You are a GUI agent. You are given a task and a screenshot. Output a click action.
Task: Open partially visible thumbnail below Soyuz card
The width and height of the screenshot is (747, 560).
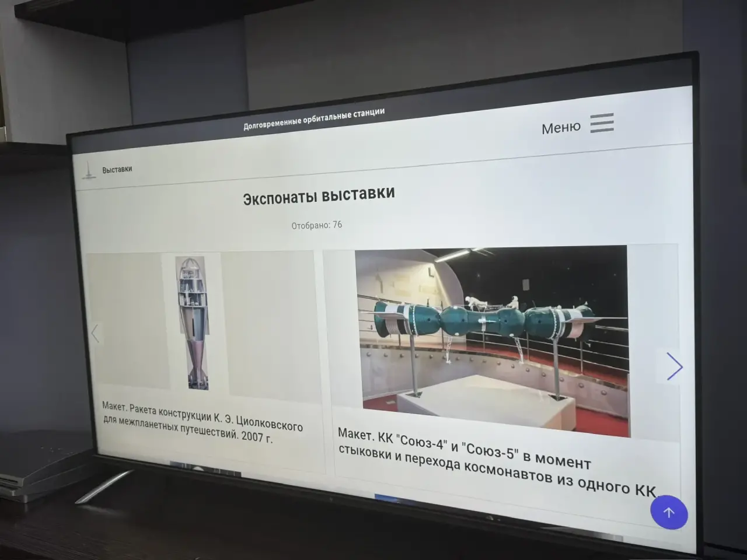pyautogui.click(x=397, y=499)
